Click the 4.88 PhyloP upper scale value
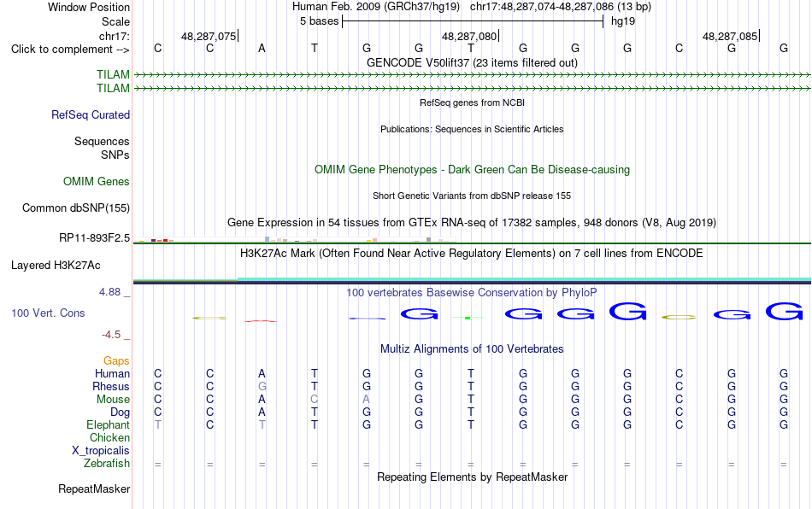 [x=110, y=292]
